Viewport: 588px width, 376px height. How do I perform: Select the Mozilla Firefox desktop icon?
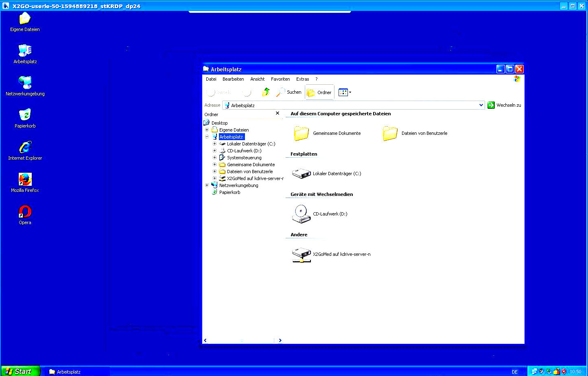25,183
